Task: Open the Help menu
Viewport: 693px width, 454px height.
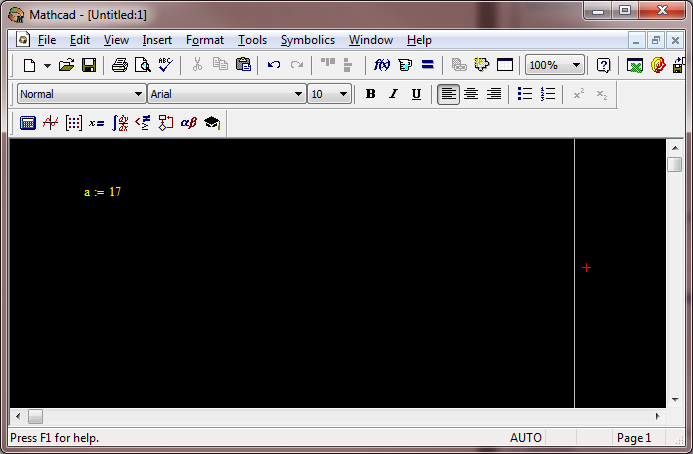Action: pyautogui.click(x=419, y=40)
